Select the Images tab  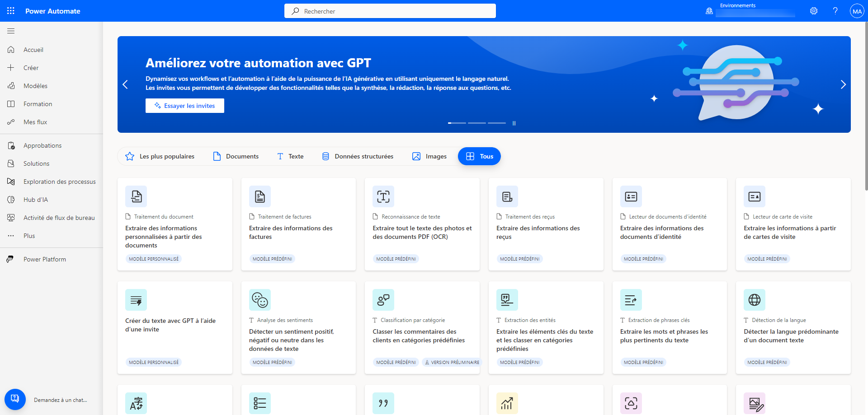point(429,156)
